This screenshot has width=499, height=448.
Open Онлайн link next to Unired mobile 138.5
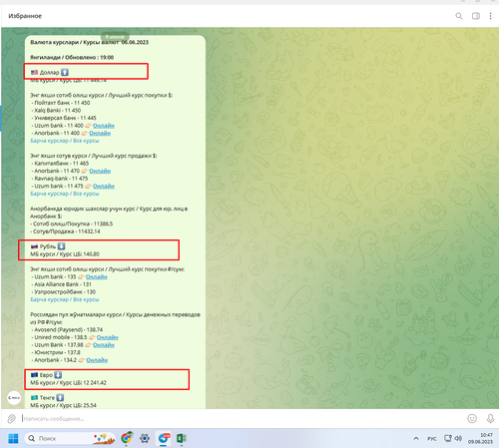(107, 337)
